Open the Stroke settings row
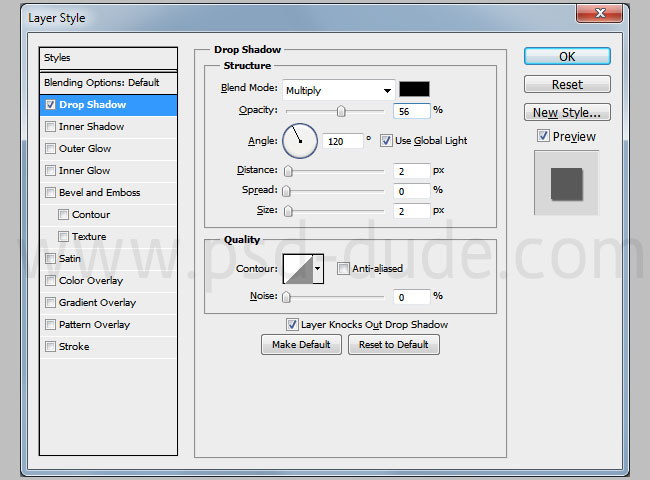650x480 pixels. (x=108, y=347)
